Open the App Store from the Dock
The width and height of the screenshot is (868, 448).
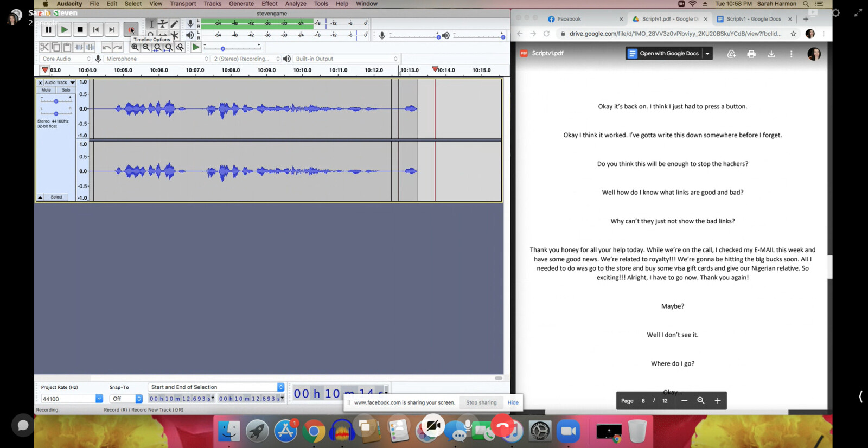click(285, 431)
